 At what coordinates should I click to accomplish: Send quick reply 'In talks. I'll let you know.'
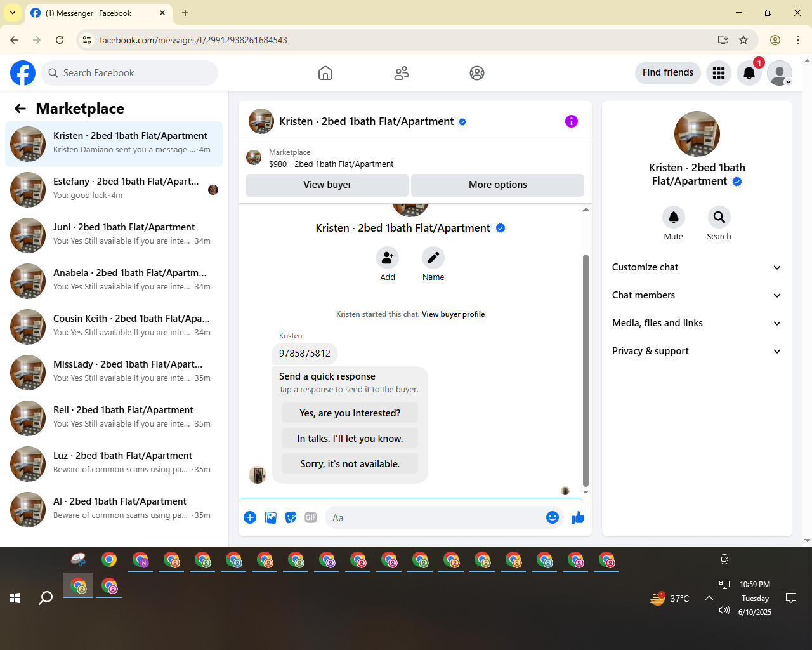(350, 439)
